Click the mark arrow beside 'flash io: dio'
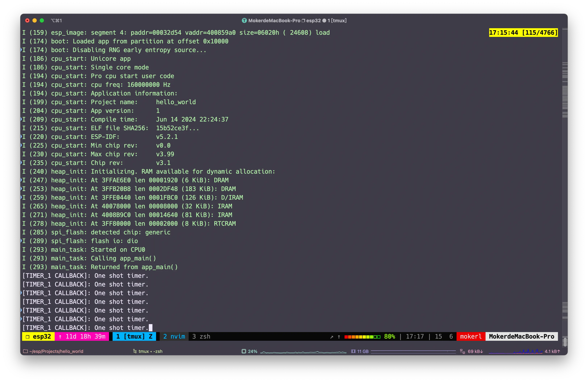 pos(21,241)
